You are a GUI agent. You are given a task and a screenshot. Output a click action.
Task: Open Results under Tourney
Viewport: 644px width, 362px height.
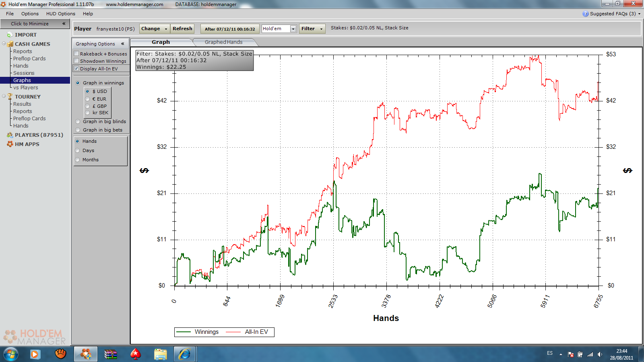pos(22,104)
